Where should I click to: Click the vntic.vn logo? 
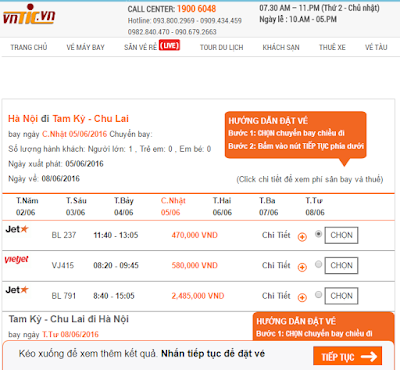point(29,15)
